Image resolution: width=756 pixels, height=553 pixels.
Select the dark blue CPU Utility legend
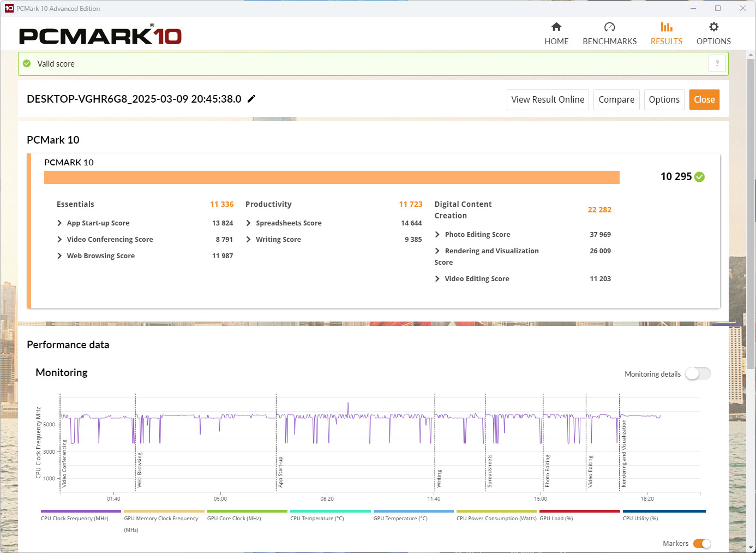[664, 515]
